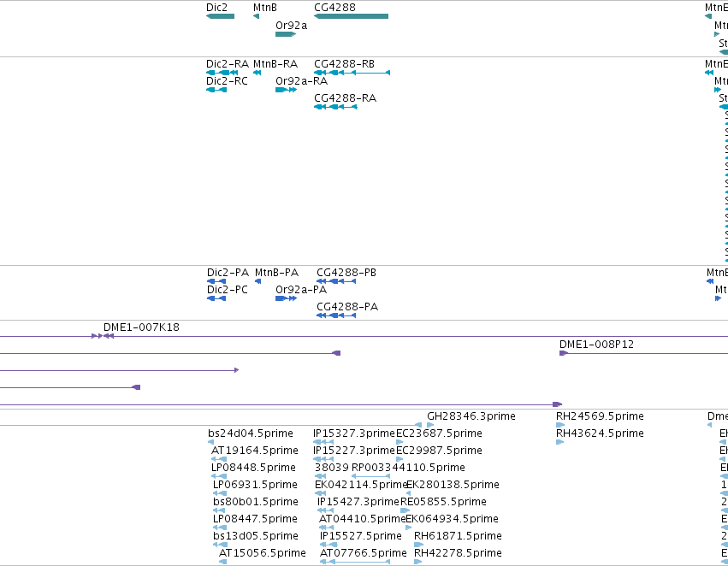Select the CG4288-PB protein label
This screenshot has width=728, height=566.
(346, 273)
